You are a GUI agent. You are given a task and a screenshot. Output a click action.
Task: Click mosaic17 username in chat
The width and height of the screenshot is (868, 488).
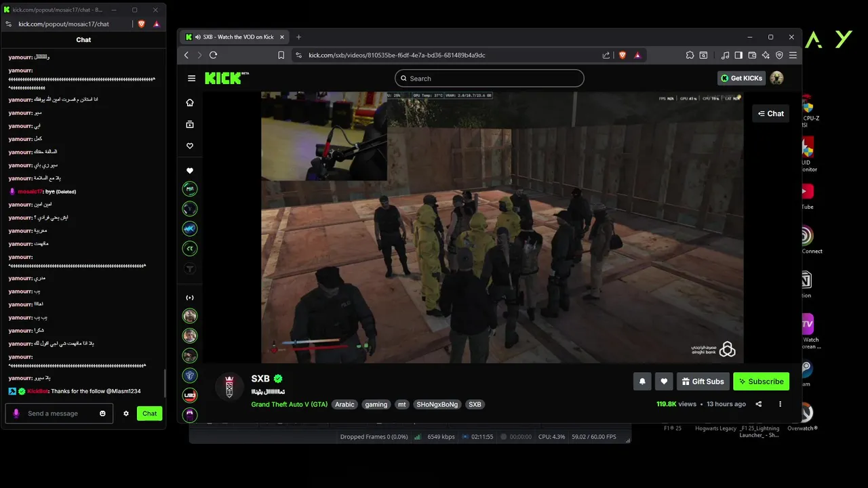pos(30,192)
